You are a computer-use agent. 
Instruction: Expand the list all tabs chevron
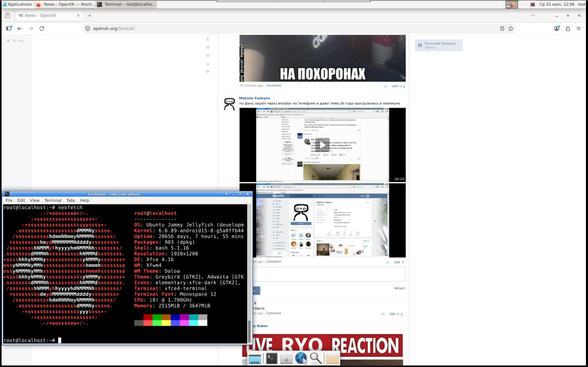click(533, 16)
